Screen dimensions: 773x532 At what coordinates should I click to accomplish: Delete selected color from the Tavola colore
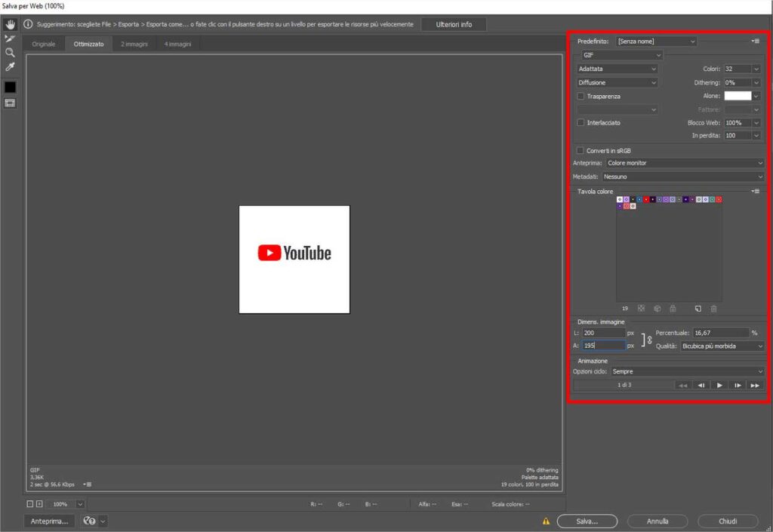(714, 308)
